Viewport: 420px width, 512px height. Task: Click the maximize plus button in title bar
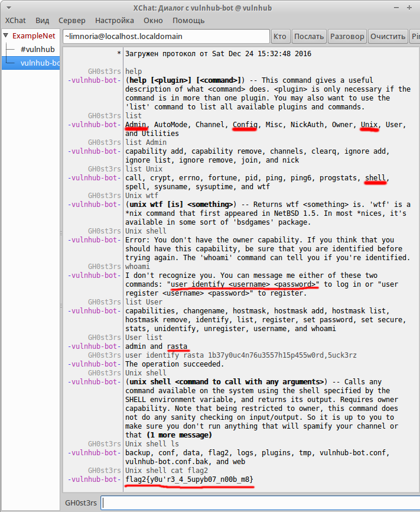point(409,8)
